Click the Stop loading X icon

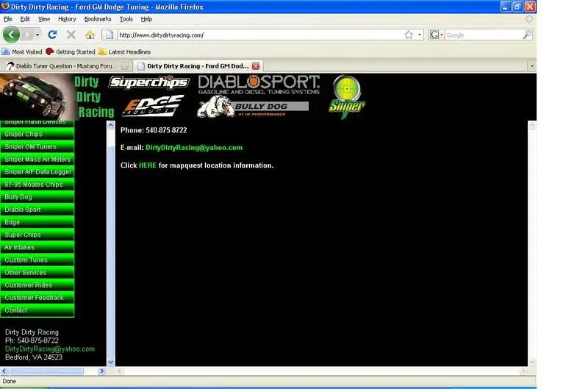[71, 35]
